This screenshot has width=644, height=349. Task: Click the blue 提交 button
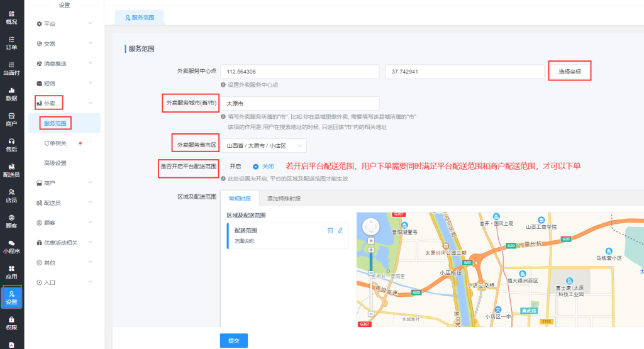tap(233, 340)
